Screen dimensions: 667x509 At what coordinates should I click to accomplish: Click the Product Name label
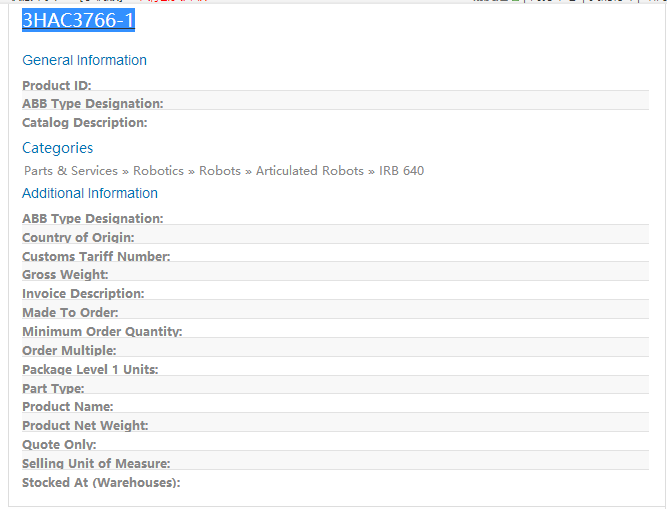click(68, 407)
